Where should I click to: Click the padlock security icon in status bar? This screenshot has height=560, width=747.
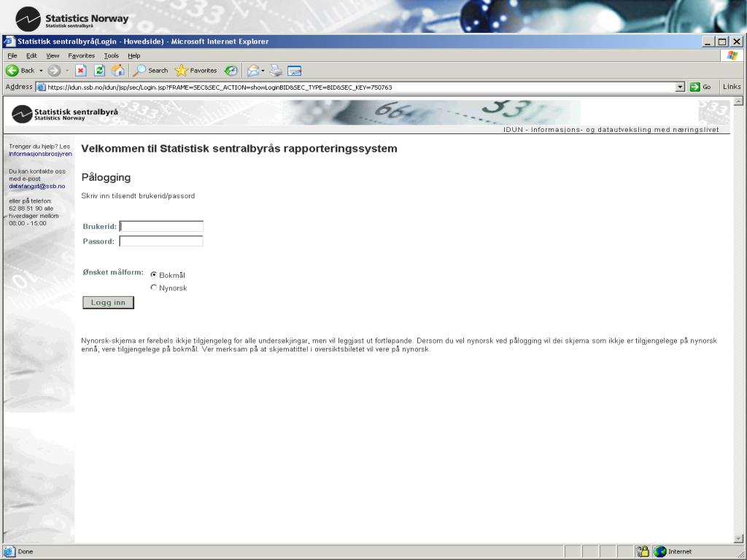click(642, 551)
